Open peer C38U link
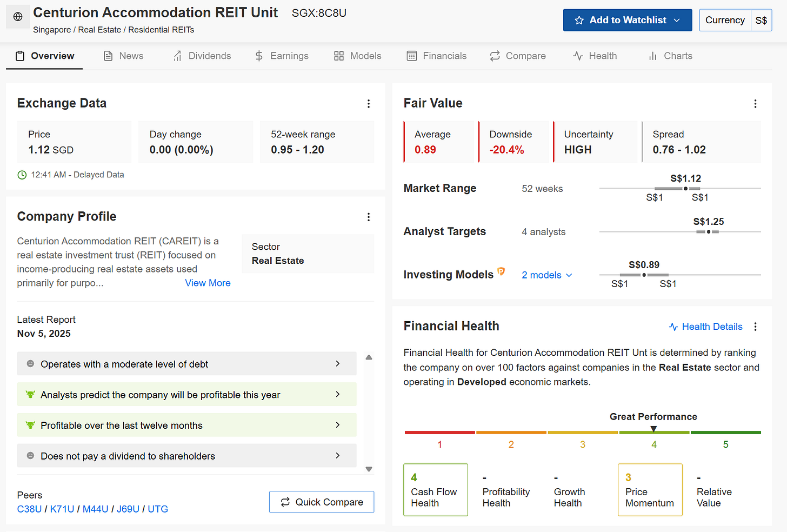The width and height of the screenshot is (787, 532). point(29,509)
